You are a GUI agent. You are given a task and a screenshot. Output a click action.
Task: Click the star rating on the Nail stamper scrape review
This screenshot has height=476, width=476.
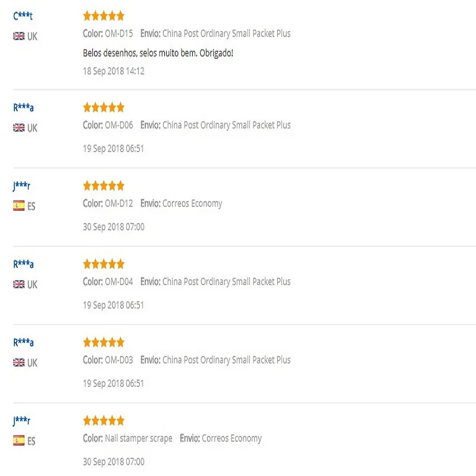click(104, 421)
